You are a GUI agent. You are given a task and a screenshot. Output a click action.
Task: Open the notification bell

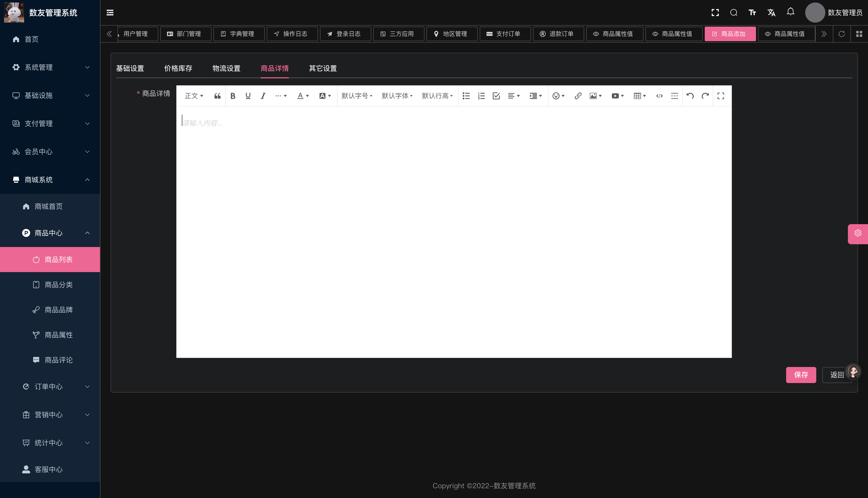coord(790,12)
